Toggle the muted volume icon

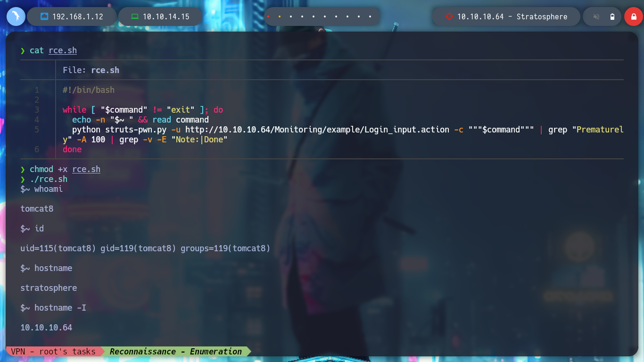(x=596, y=16)
